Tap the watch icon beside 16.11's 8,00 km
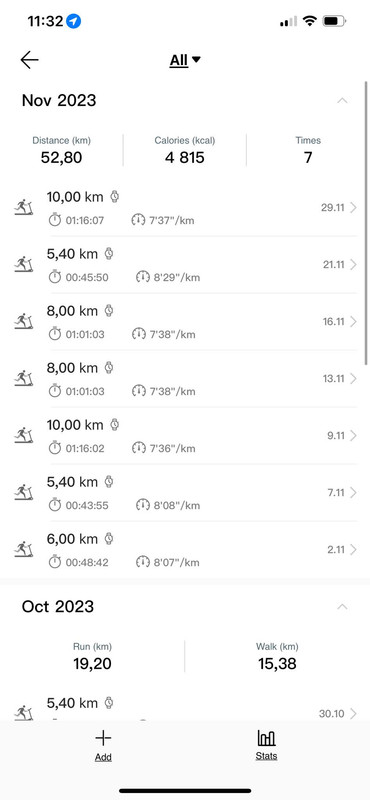This screenshot has height=800, width=370. 109,310
